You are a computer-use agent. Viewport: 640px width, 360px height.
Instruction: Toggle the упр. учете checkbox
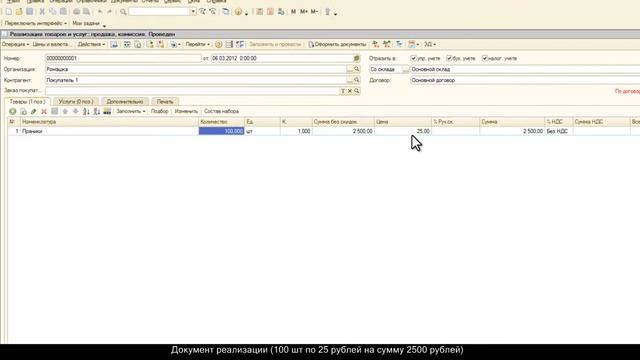[413, 58]
